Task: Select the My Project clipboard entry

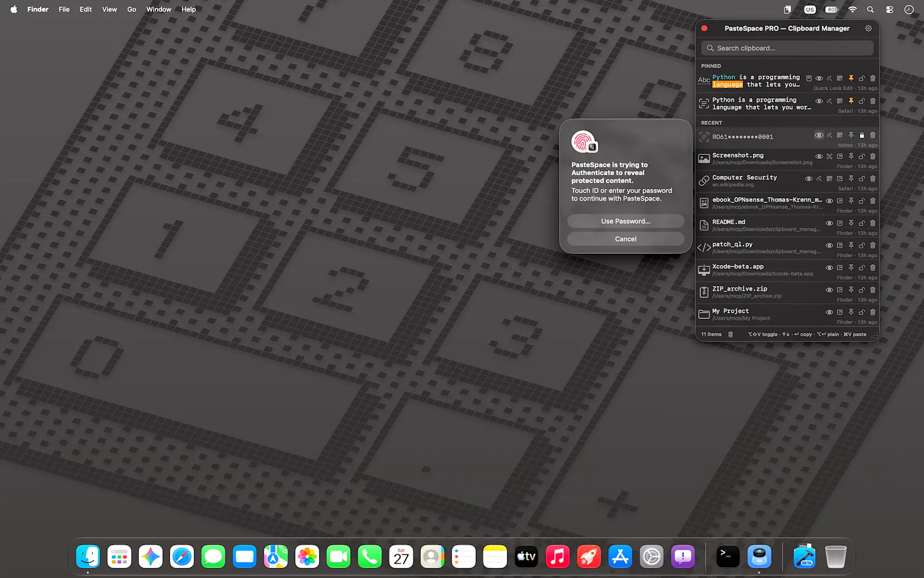Action: [787, 315]
